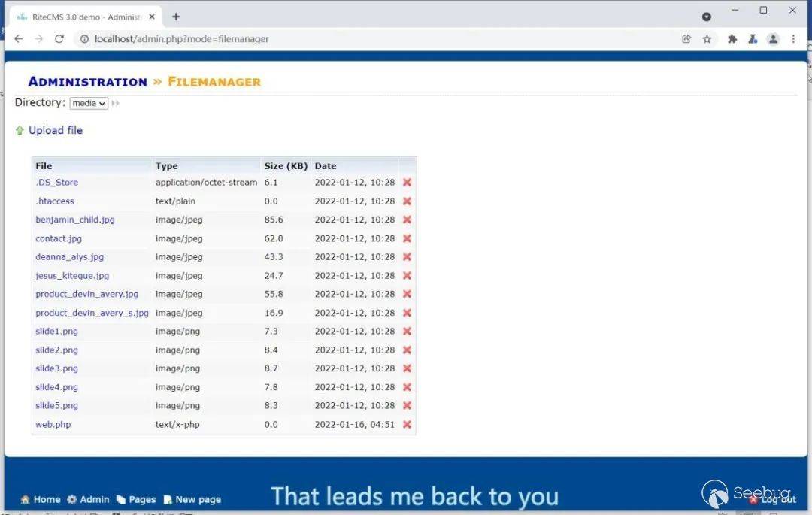Click Upload file link
The height and width of the screenshot is (515, 812).
point(56,130)
